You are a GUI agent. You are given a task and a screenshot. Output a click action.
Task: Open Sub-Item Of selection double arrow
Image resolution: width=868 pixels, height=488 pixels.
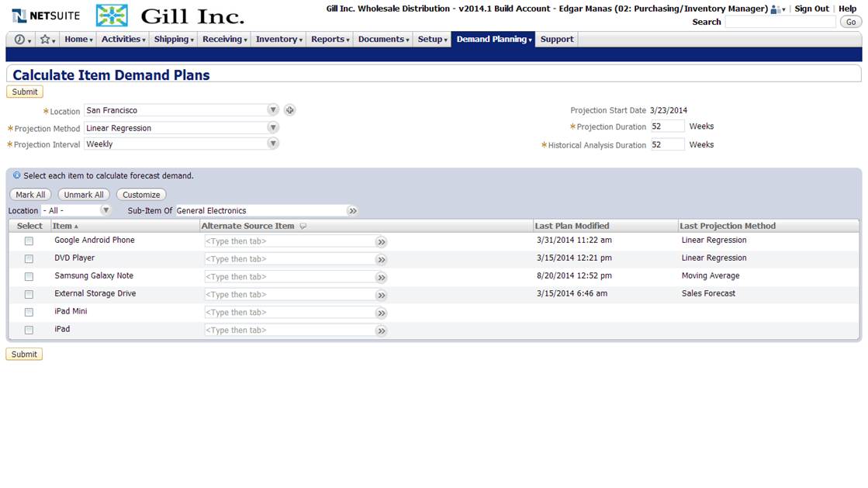click(x=353, y=211)
